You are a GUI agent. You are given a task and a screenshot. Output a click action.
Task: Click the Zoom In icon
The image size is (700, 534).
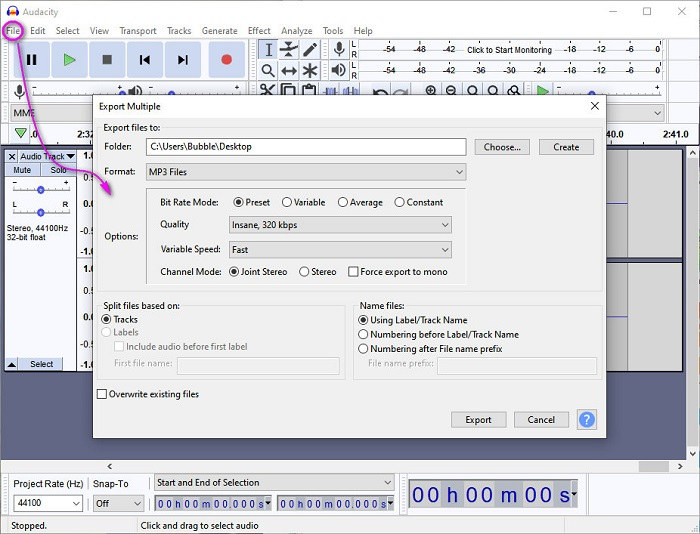(x=430, y=90)
